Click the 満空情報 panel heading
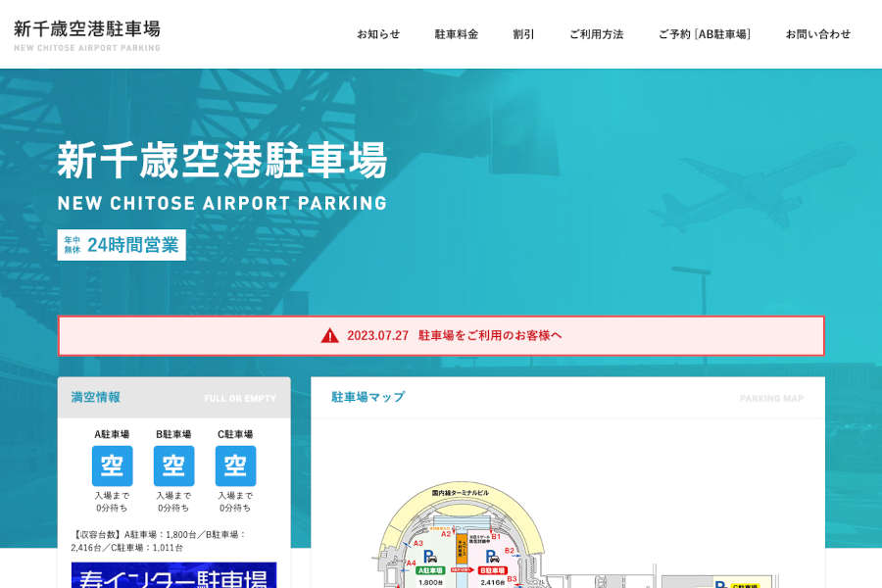Image resolution: width=882 pixels, height=588 pixels. click(96, 397)
